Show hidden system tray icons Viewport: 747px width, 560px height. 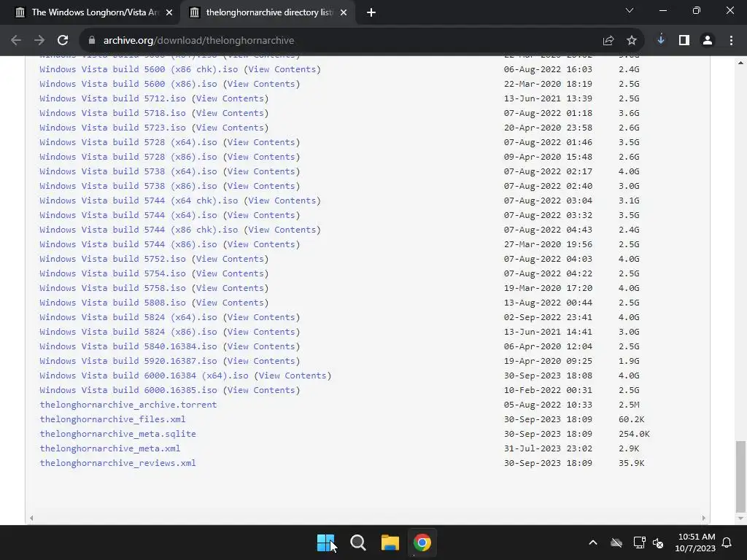(x=592, y=542)
